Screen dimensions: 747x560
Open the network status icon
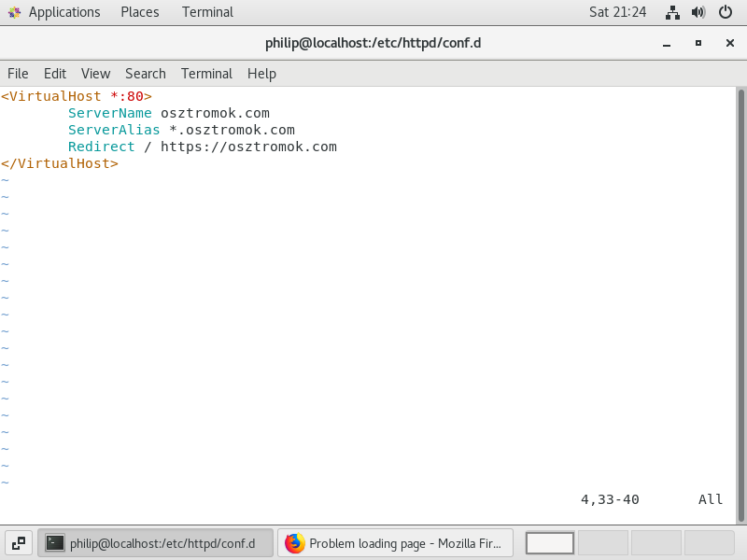tap(672, 12)
